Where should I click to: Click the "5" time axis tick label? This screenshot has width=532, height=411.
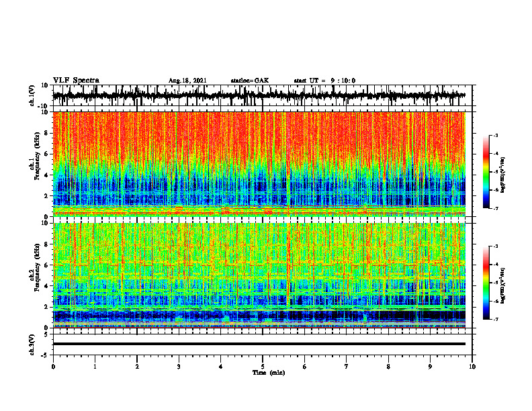click(x=263, y=367)
